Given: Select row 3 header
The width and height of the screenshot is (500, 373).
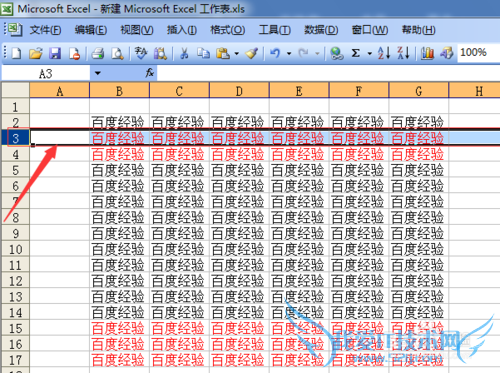Looking at the screenshot, I should pos(15,138).
